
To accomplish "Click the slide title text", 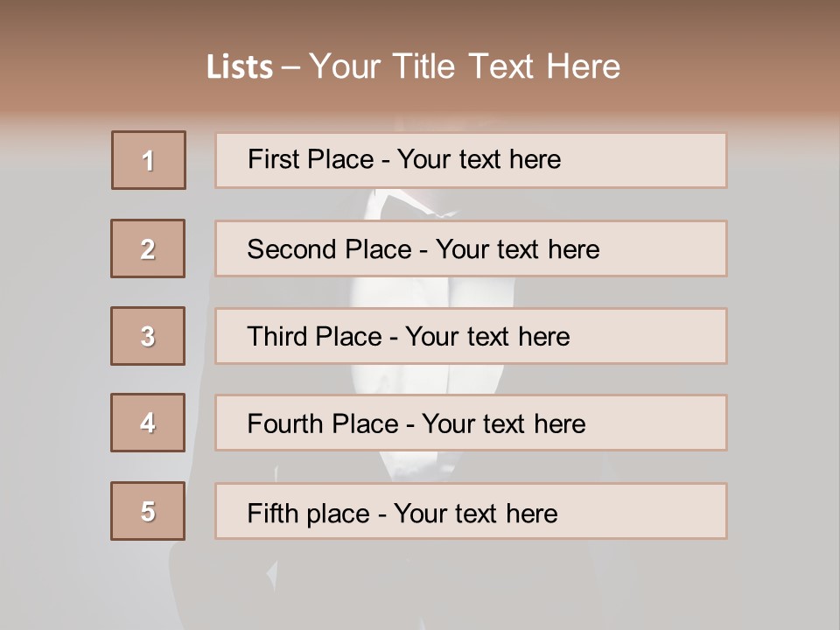I will (414, 66).
